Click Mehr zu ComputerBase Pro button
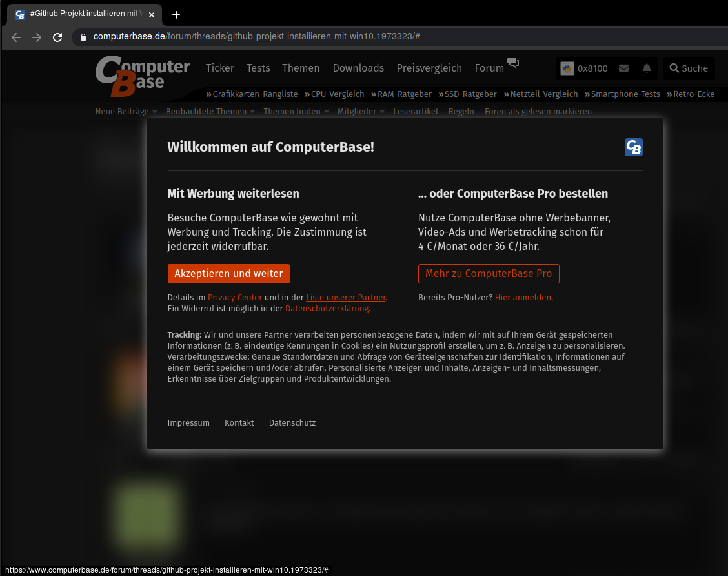 coord(489,274)
